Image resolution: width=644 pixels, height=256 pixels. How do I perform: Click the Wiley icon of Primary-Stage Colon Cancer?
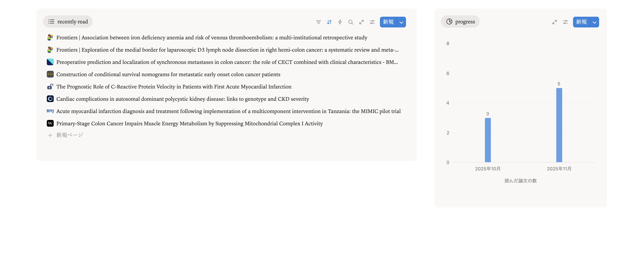point(50,123)
